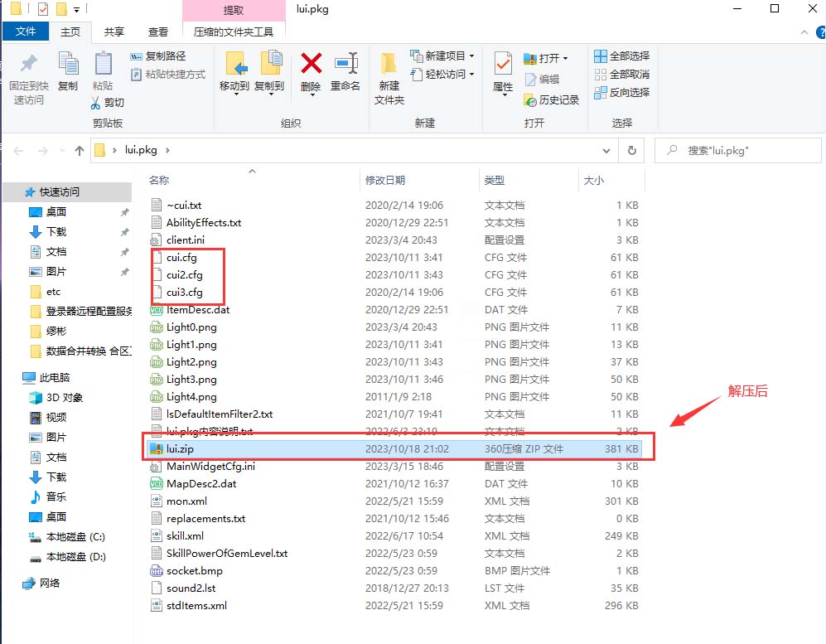Click the Rename (重命名) icon
826x644 pixels.
346,63
